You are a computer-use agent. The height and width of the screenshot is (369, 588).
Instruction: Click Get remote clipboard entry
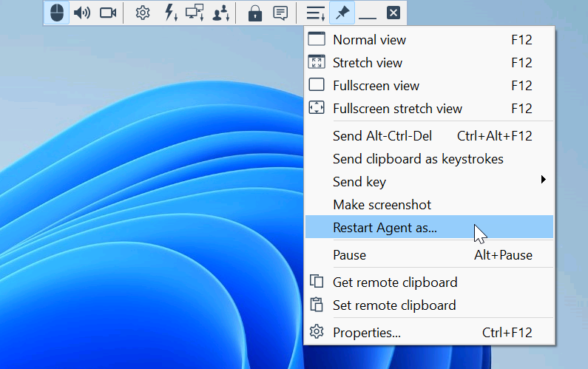(x=394, y=282)
